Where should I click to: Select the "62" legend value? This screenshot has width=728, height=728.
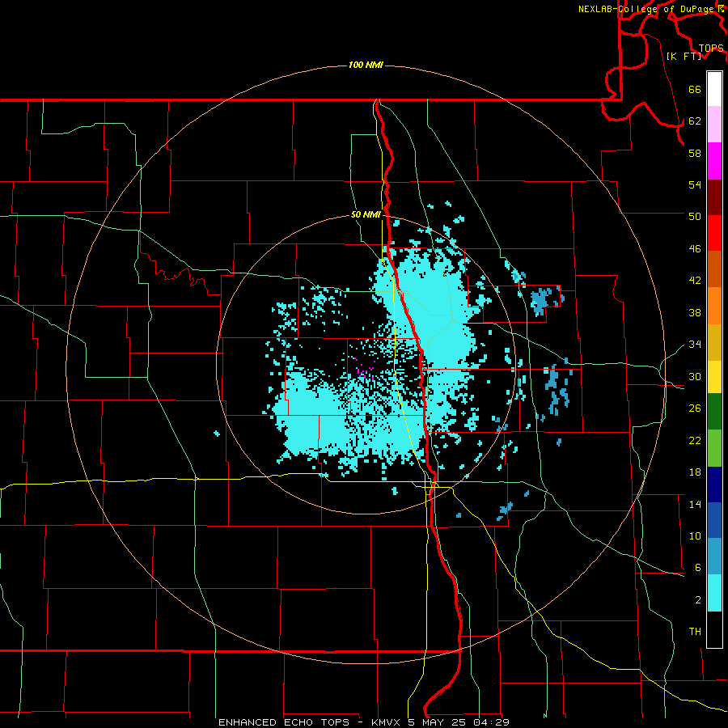pyautogui.click(x=695, y=121)
